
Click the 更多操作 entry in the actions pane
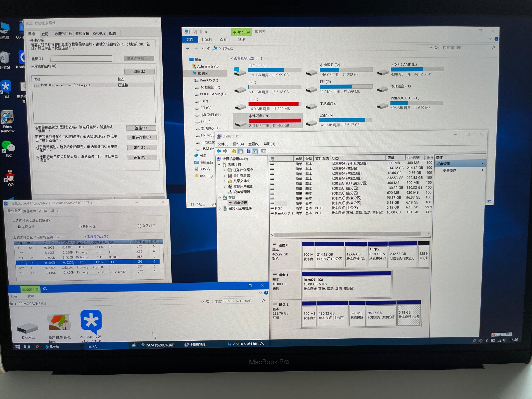(450, 170)
